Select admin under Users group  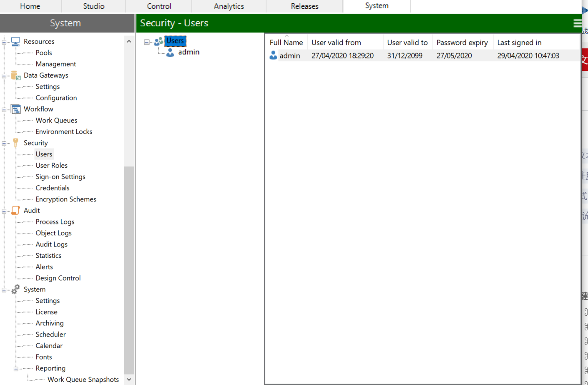(188, 52)
